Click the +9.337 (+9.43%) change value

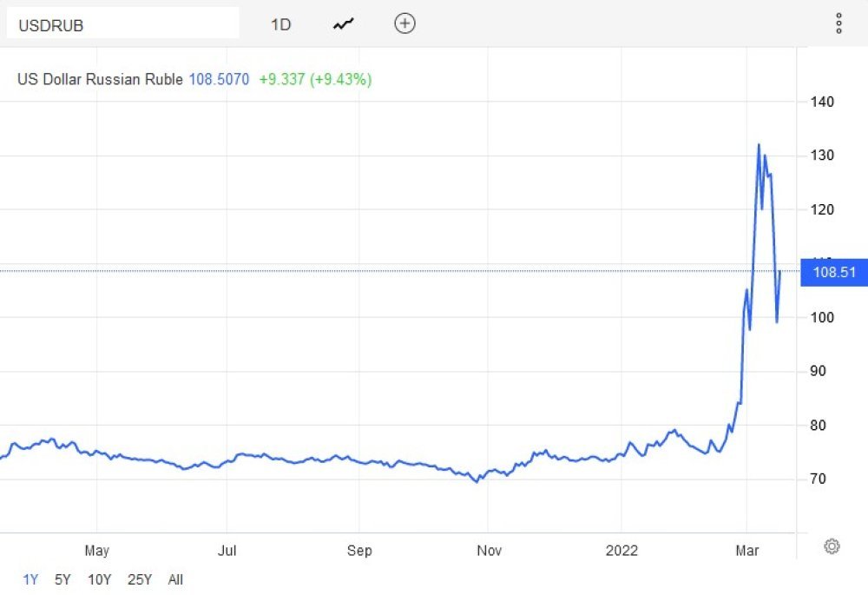point(315,80)
